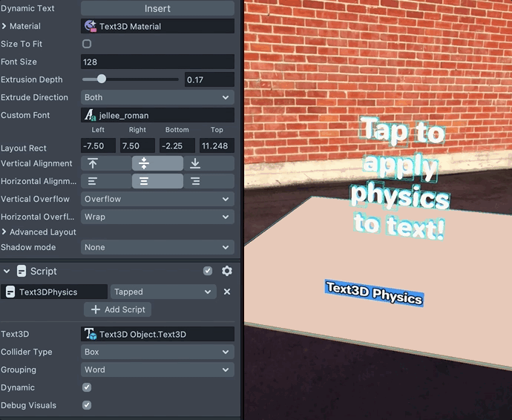Click the Font Size input field
Viewport: 512px width, 420px height.
157,62
